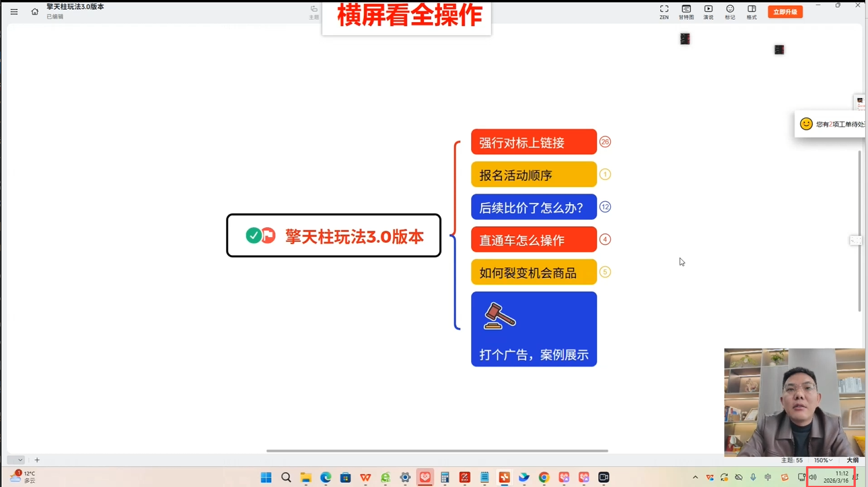Expand the 直通车怎么操作 branch (4)
Image resolution: width=868 pixels, height=487 pixels.
coord(605,239)
